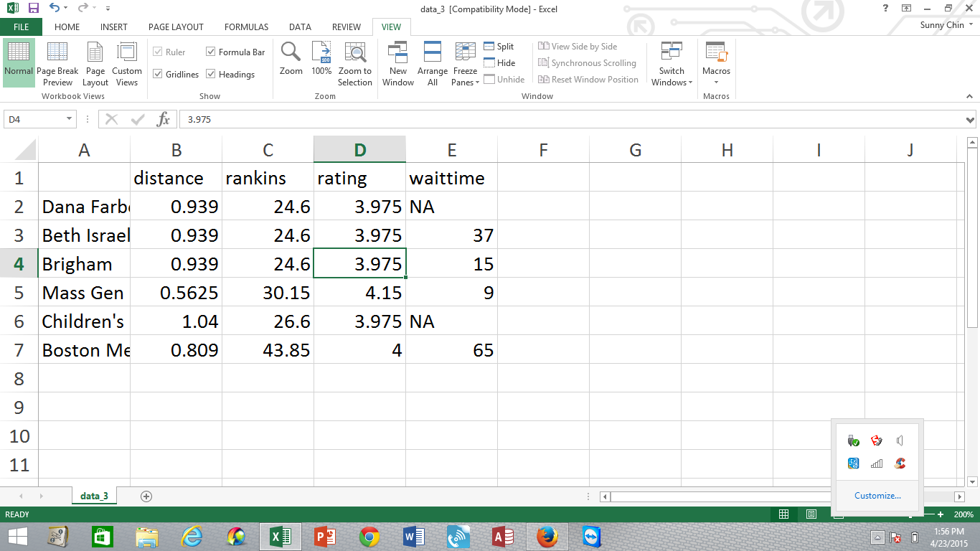980x551 pixels.
Task: Zoom in with plus button
Action: click(941, 514)
